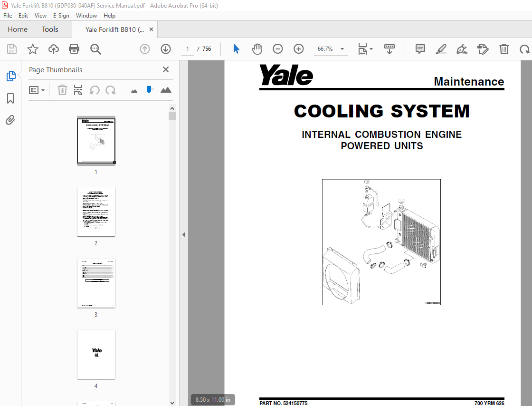
Task: Switch to the Tools tab
Action: point(50,29)
